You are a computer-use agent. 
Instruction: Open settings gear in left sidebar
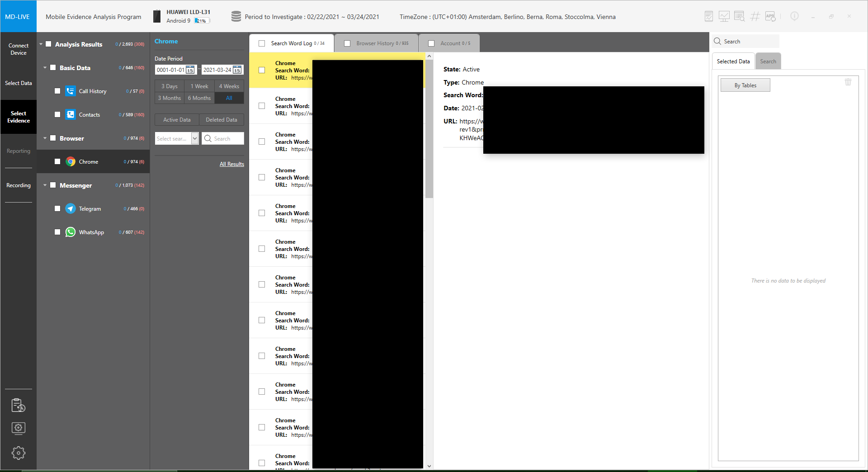click(x=19, y=453)
